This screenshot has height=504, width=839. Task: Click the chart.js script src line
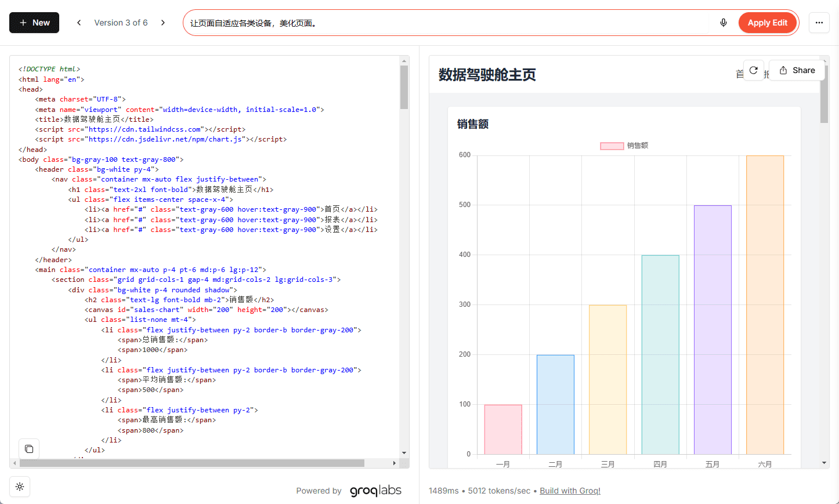click(161, 139)
